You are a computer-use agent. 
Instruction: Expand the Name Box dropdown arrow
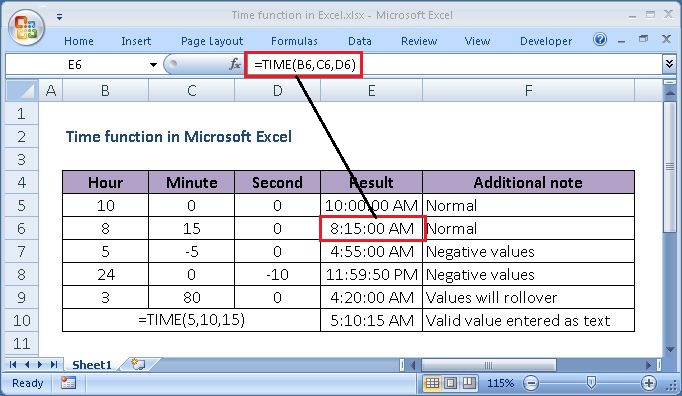(153, 65)
